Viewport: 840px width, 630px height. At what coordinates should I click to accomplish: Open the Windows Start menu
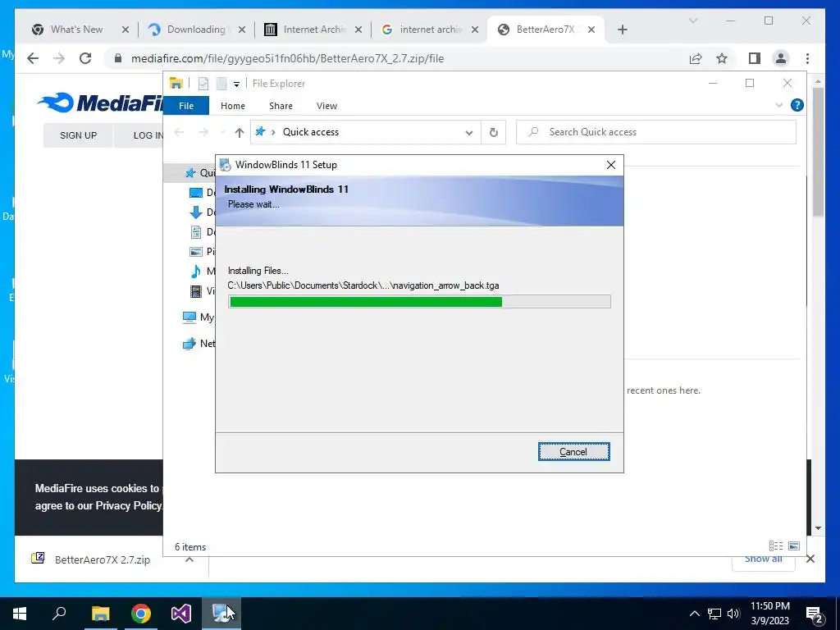20,614
